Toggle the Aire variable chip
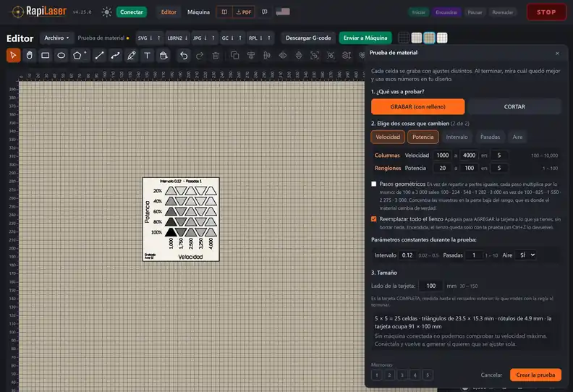This screenshot has height=392, width=573. point(517,137)
